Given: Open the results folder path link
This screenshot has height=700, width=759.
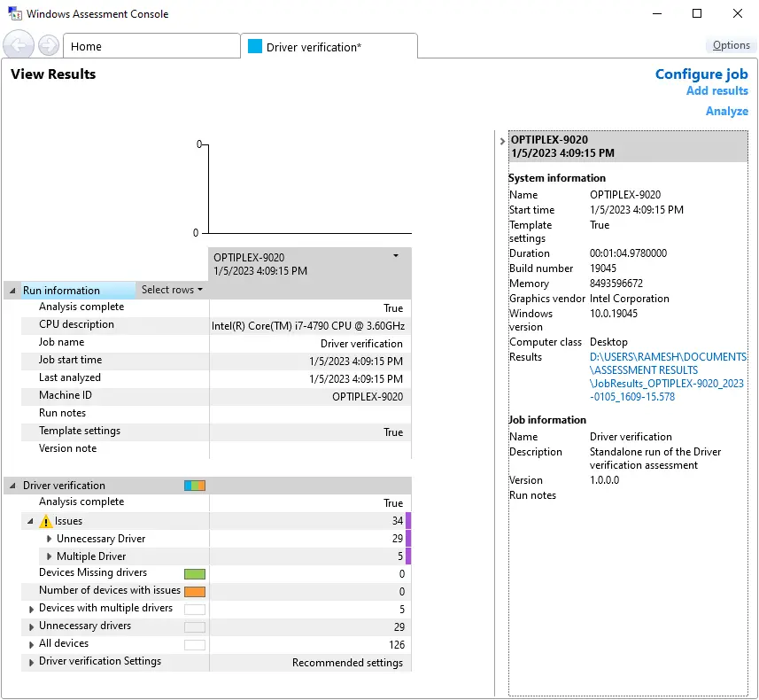Looking at the screenshot, I should pyautogui.click(x=668, y=377).
